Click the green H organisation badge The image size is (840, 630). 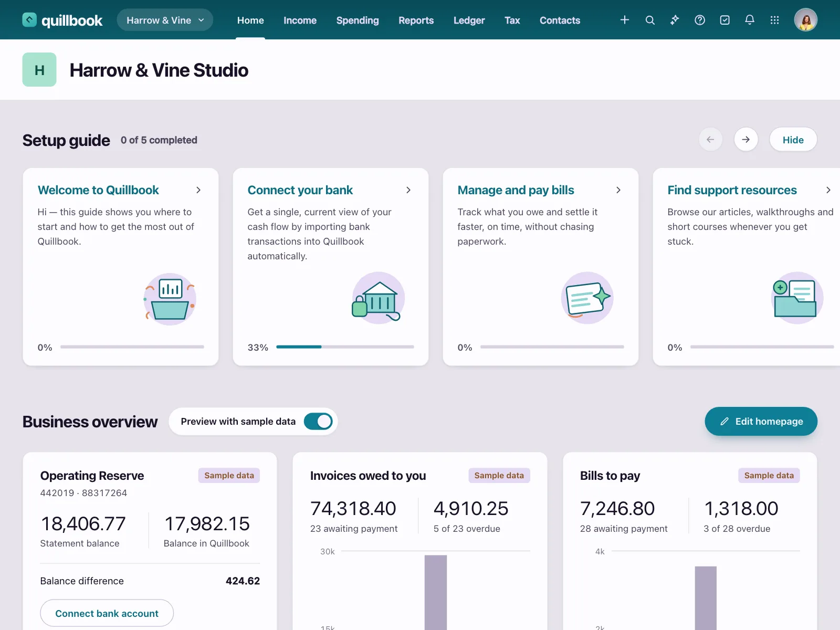tap(39, 70)
